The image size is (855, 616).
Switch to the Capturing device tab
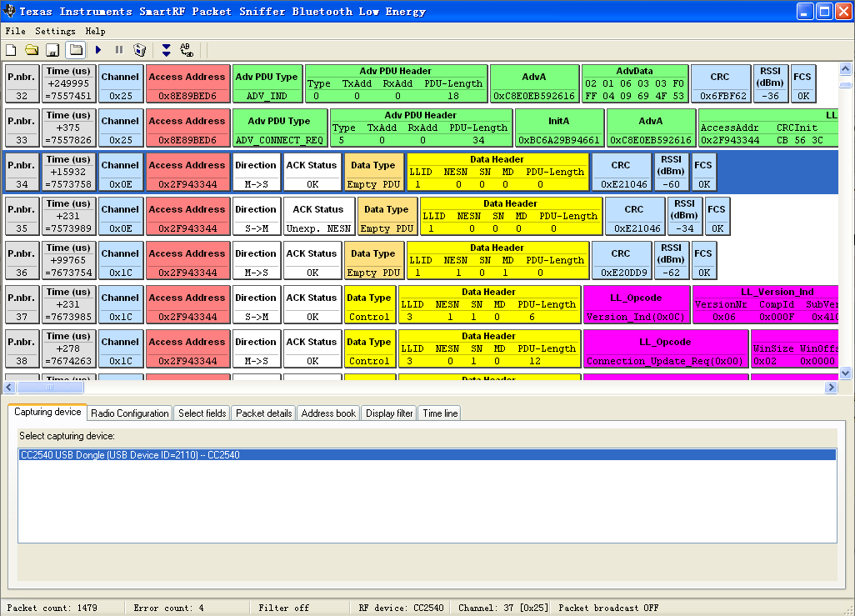[47, 412]
